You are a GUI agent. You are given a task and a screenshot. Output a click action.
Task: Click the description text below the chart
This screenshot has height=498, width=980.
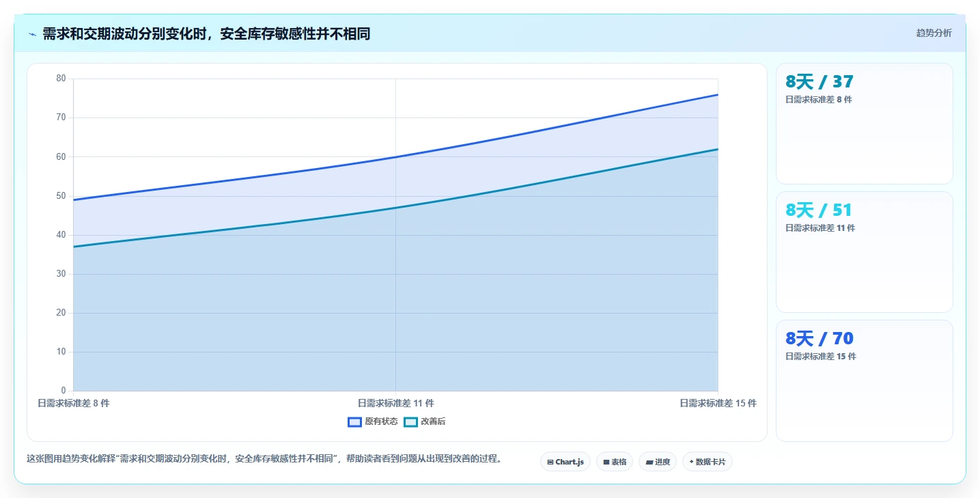click(x=264, y=459)
